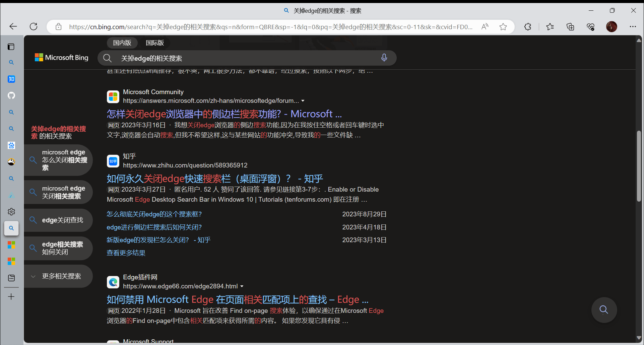Viewport: 644px width, 345px height.
Task: Add this page to favorites star icon
Action: (503, 27)
